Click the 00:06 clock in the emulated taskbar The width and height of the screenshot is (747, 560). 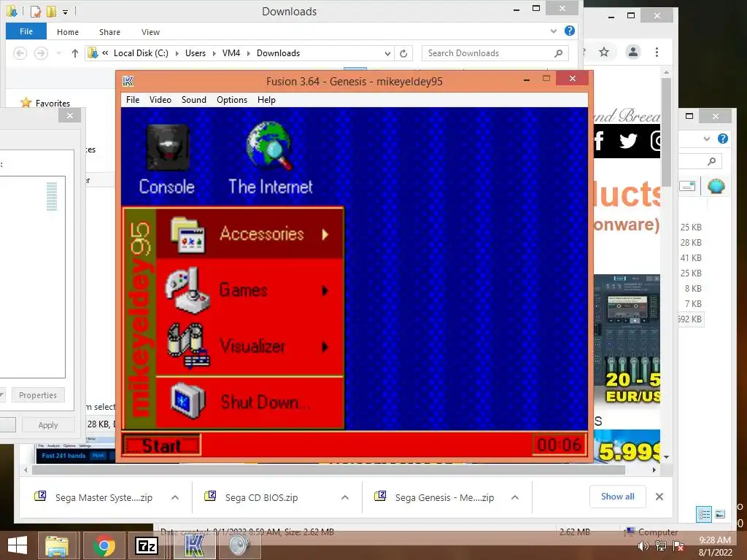coord(560,445)
